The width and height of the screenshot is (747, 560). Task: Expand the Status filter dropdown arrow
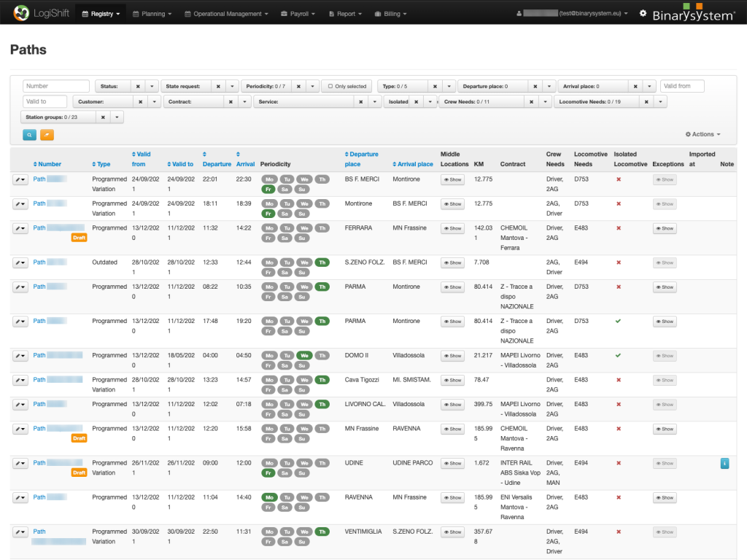pos(152,86)
